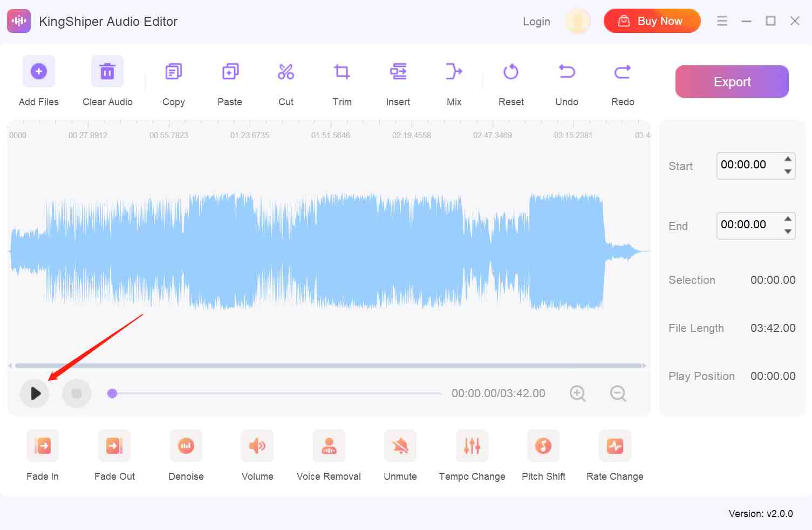Open the hamburger menu
812x530 pixels.
[x=722, y=21]
